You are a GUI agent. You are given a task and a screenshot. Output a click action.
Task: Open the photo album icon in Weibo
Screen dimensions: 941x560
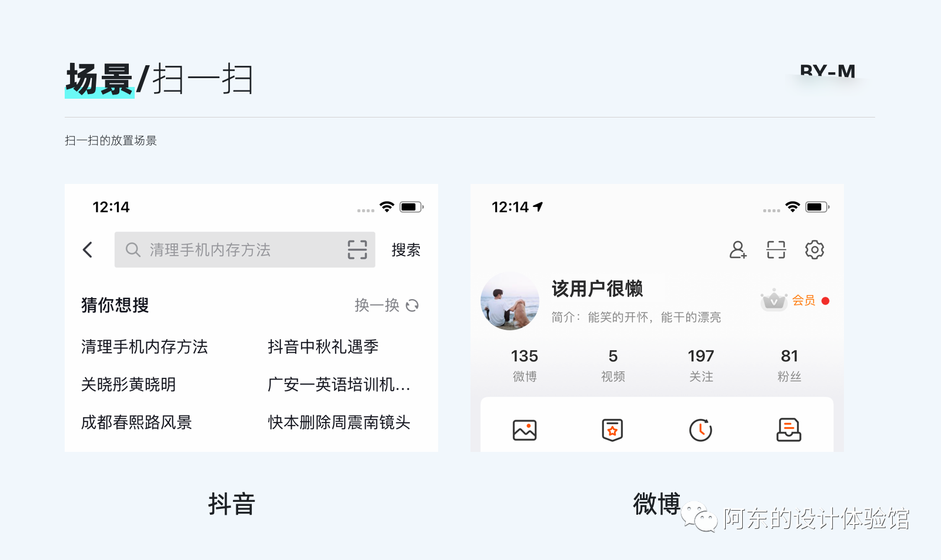tap(525, 430)
